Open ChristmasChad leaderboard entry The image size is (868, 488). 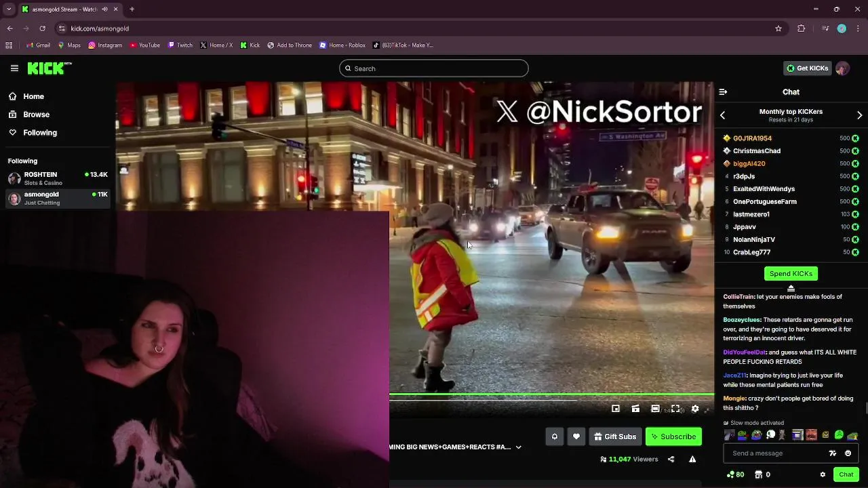pyautogui.click(x=791, y=150)
